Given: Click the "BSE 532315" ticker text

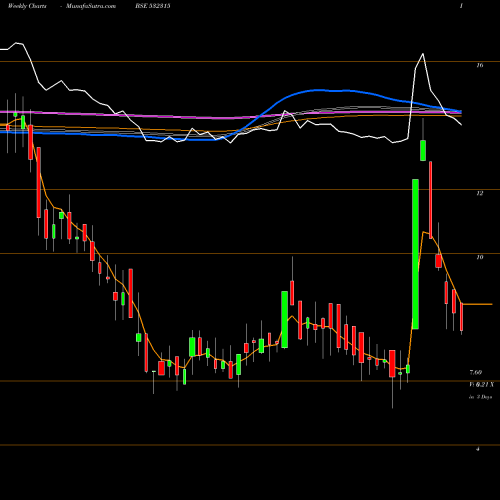Looking at the screenshot, I should click(x=153, y=6).
